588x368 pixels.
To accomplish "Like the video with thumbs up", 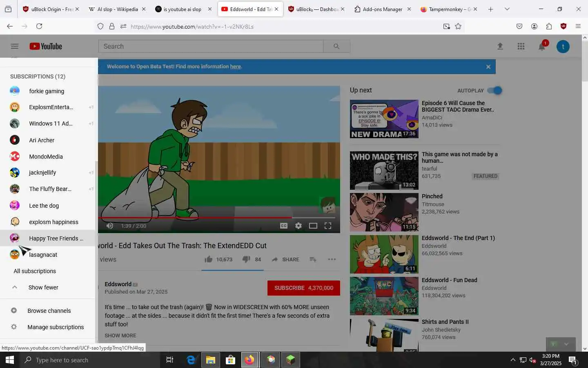I will tap(208, 259).
